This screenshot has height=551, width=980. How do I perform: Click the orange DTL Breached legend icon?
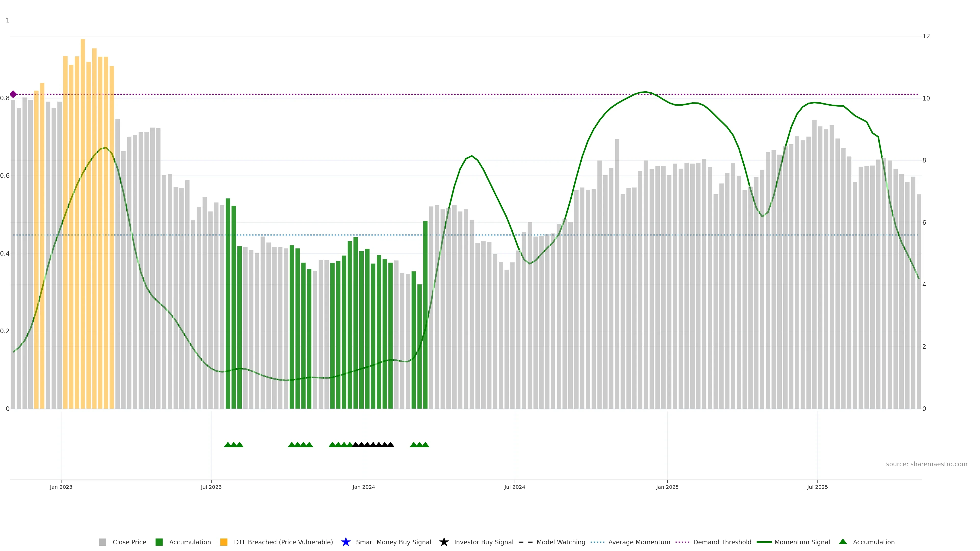[x=224, y=542]
